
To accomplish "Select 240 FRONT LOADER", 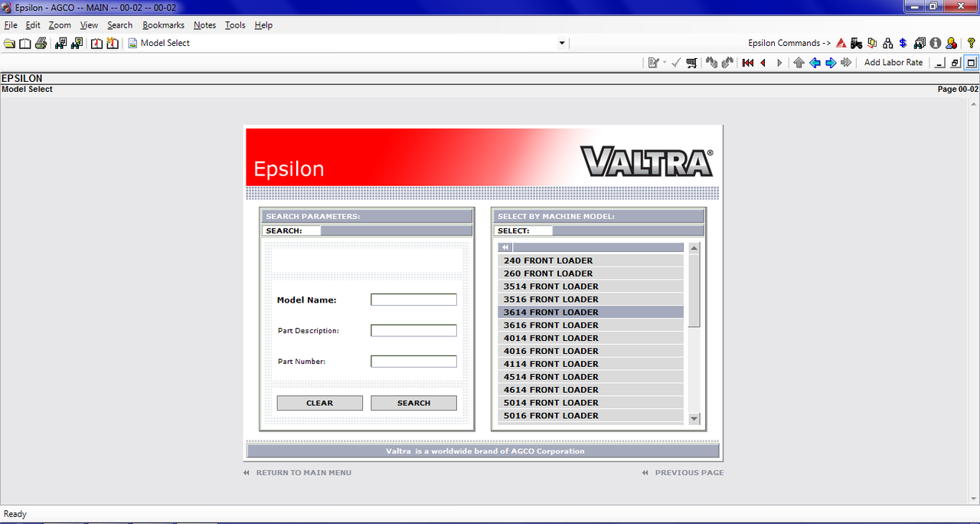I will click(590, 260).
